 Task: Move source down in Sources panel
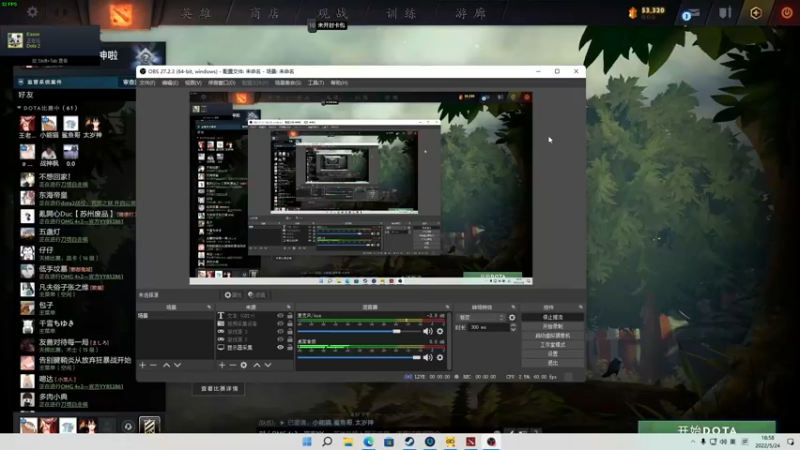point(268,365)
